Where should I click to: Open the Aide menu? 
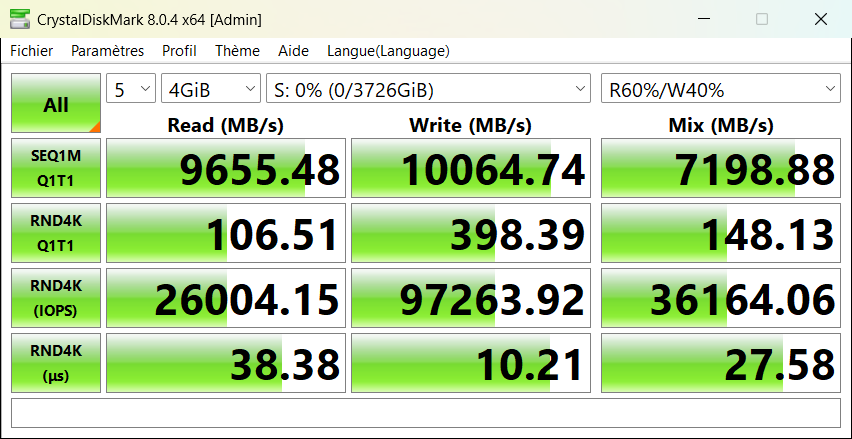293,51
